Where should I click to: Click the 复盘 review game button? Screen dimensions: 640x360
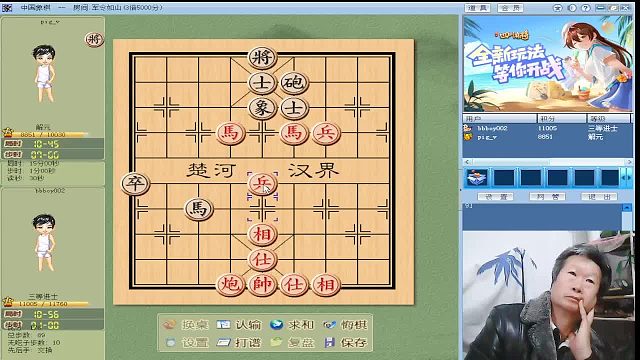click(291, 342)
